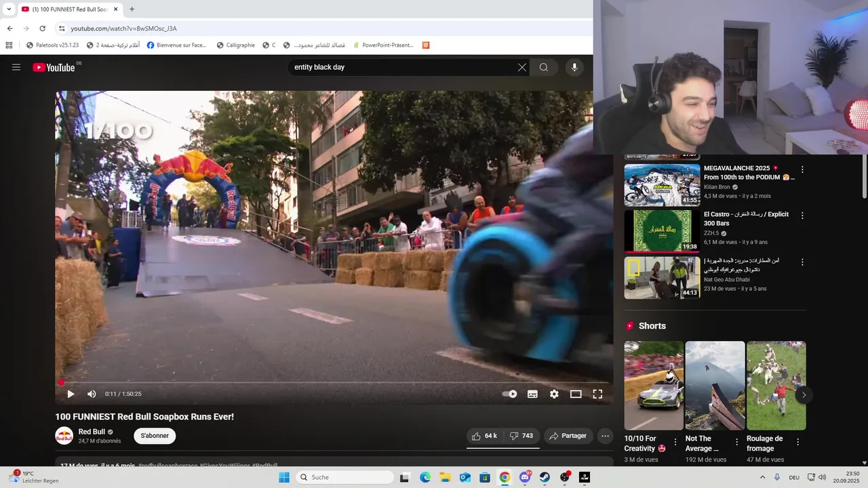
Task: Open options for '10/10 For Creativity' short
Action: [675, 442]
